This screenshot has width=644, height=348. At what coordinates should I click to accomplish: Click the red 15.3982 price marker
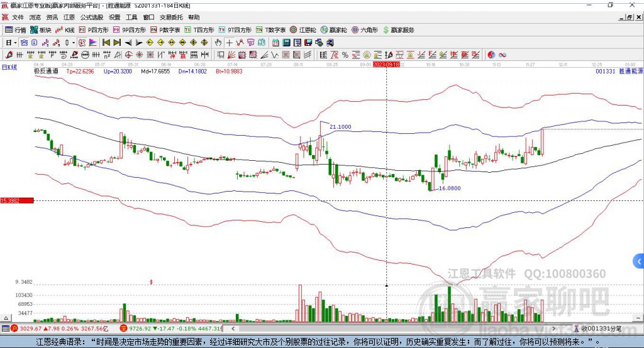click(x=17, y=200)
